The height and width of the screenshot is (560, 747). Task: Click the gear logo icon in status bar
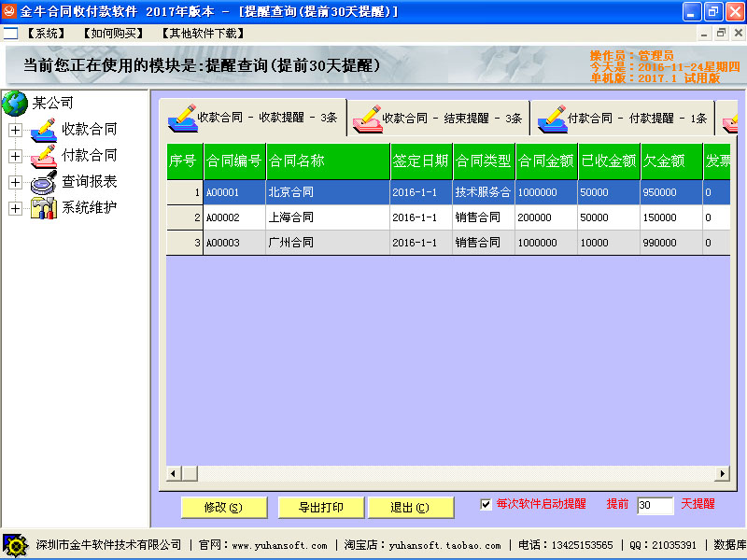[x=15, y=545]
